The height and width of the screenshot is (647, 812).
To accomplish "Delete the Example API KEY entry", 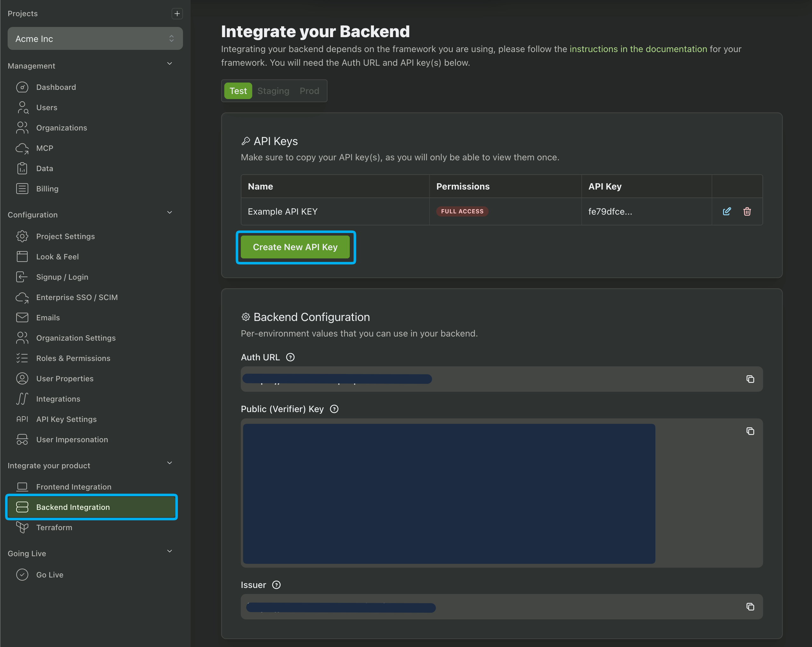I will click(x=747, y=211).
